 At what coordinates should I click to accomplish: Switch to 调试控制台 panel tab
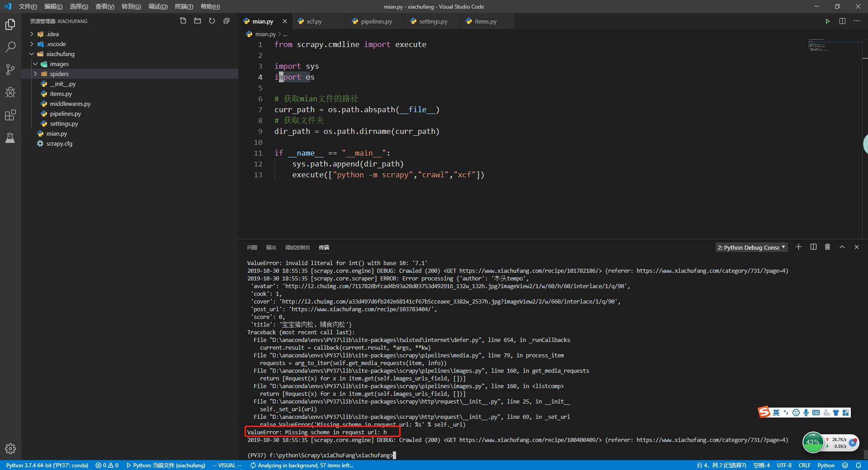click(297, 247)
